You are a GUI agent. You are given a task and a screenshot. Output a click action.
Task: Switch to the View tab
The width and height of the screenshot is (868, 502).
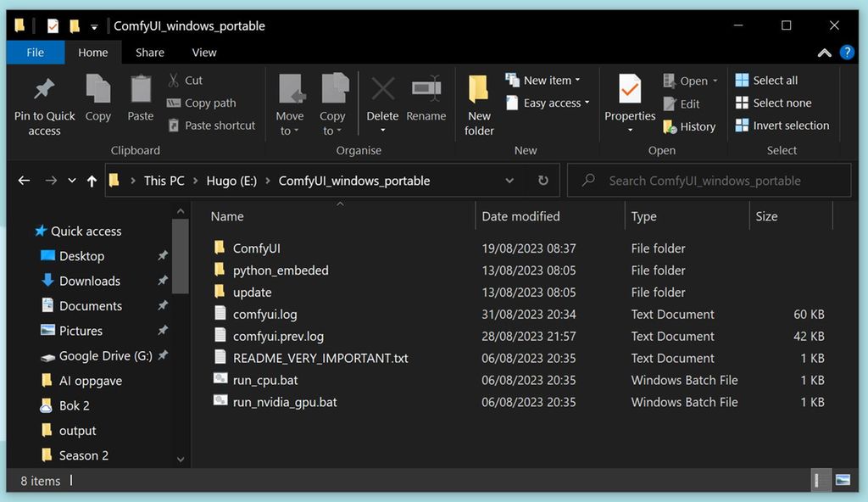(203, 53)
